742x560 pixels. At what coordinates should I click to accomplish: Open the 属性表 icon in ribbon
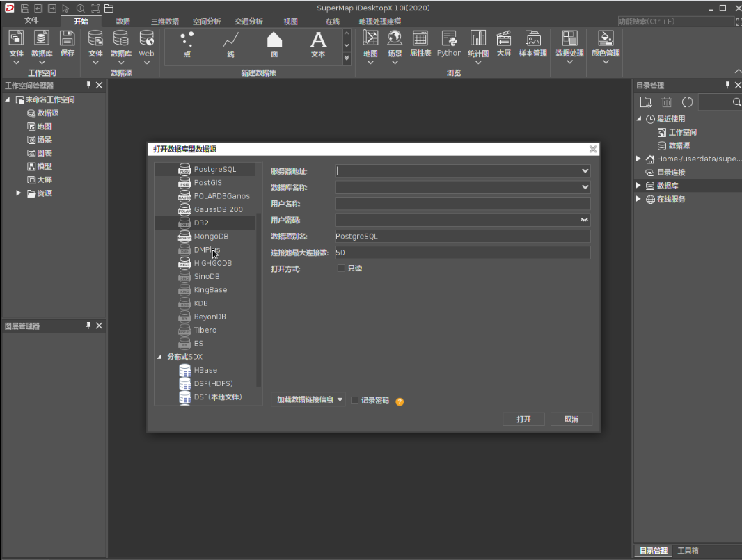pyautogui.click(x=420, y=44)
